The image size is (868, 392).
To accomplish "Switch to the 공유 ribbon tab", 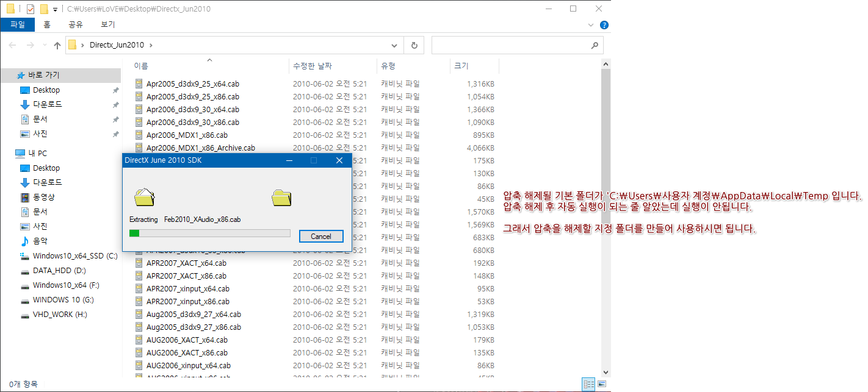I will [x=76, y=25].
